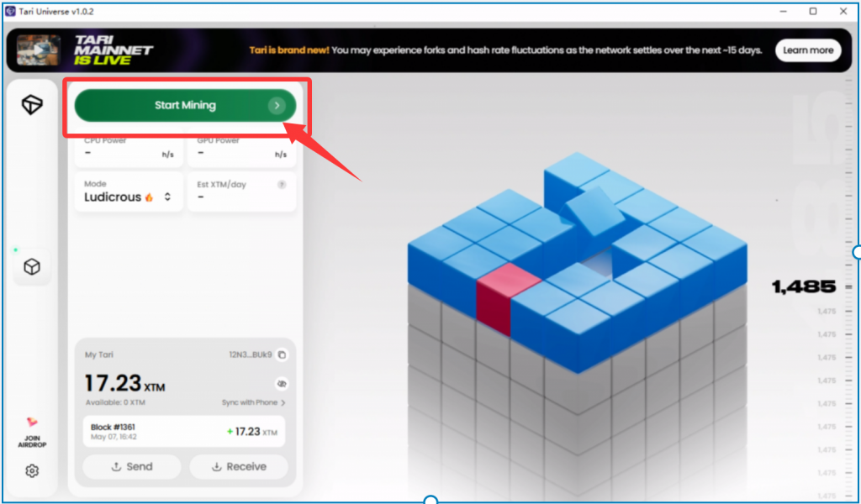The height and width of the screenshot is (504, 861).
Task: Click the Send button
Action: click(x=132, y=467)
